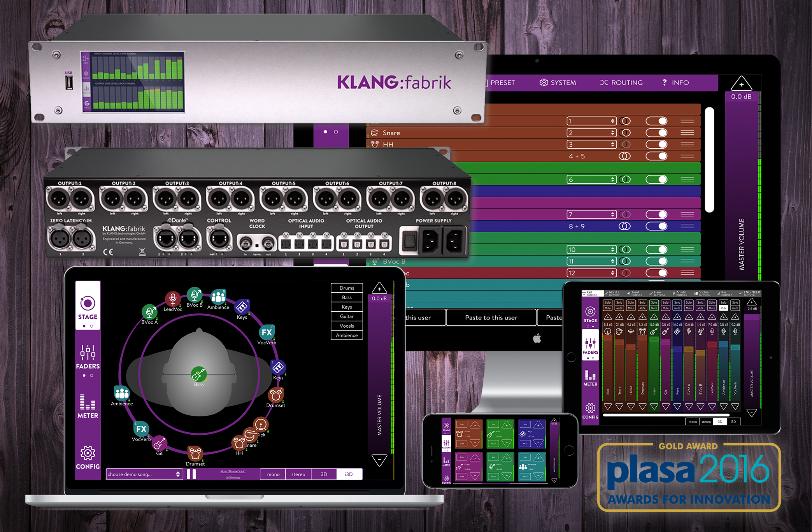
Task: Select the Bass guitar icon at head center
Action: tap(198, 374)
